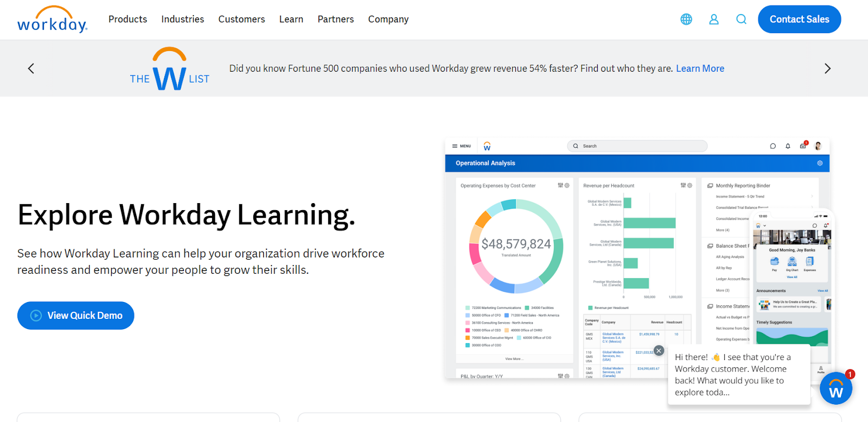Screen dimensions: 868x422
Task: Open the Products menu
Action: tap(127, 20)
